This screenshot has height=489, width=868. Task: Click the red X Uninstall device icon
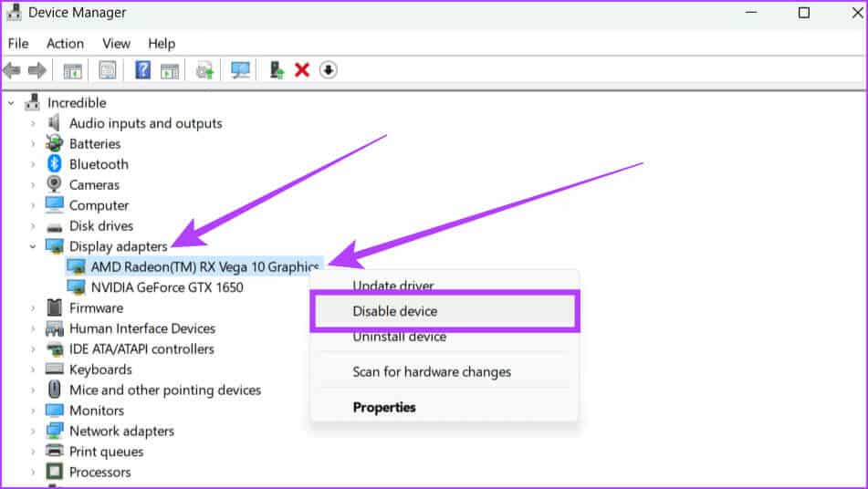(302, 70)
